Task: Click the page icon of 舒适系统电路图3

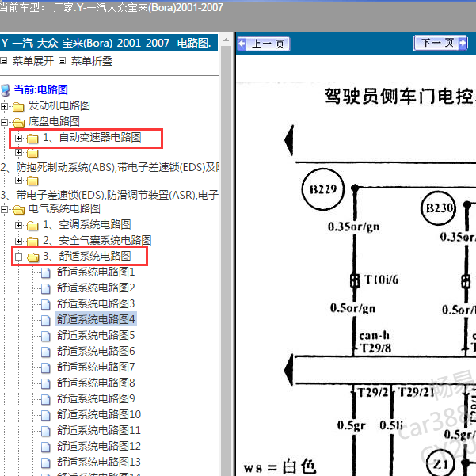Action: pos(46,304)
